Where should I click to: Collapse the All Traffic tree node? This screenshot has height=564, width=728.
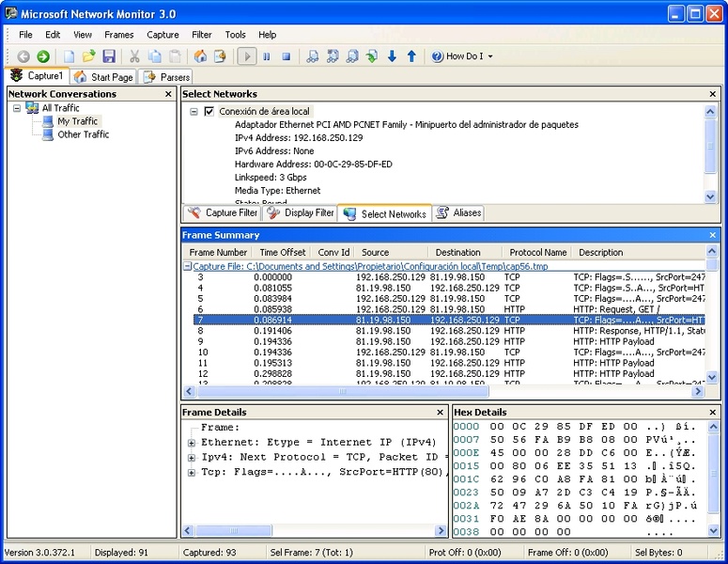coord(17,108)
